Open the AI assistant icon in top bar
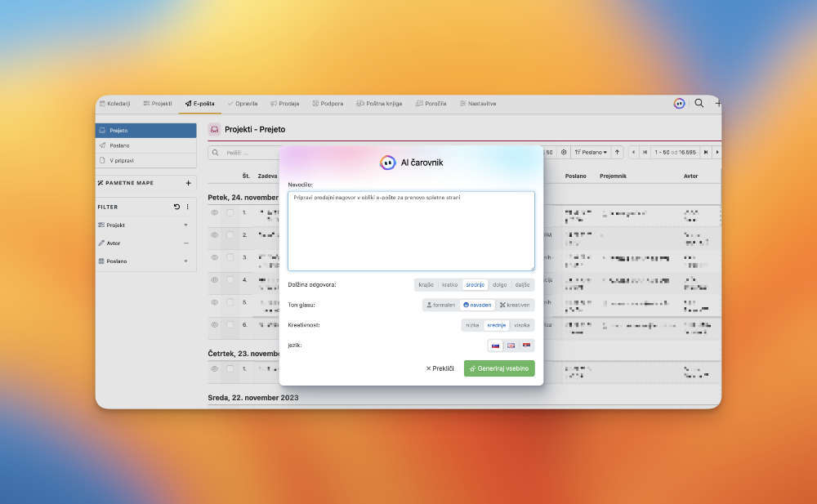Viewport: 817px width, 504px height. click(x=679, y=104)
